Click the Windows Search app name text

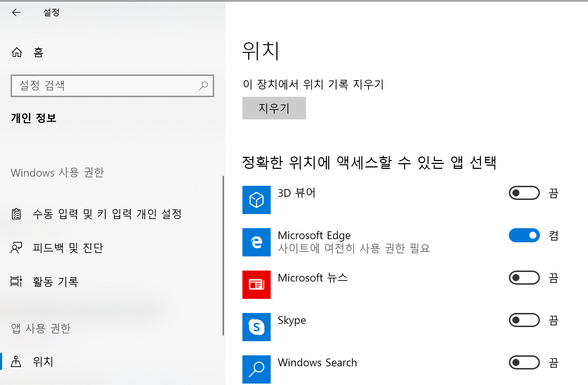(x=317, y=362)
